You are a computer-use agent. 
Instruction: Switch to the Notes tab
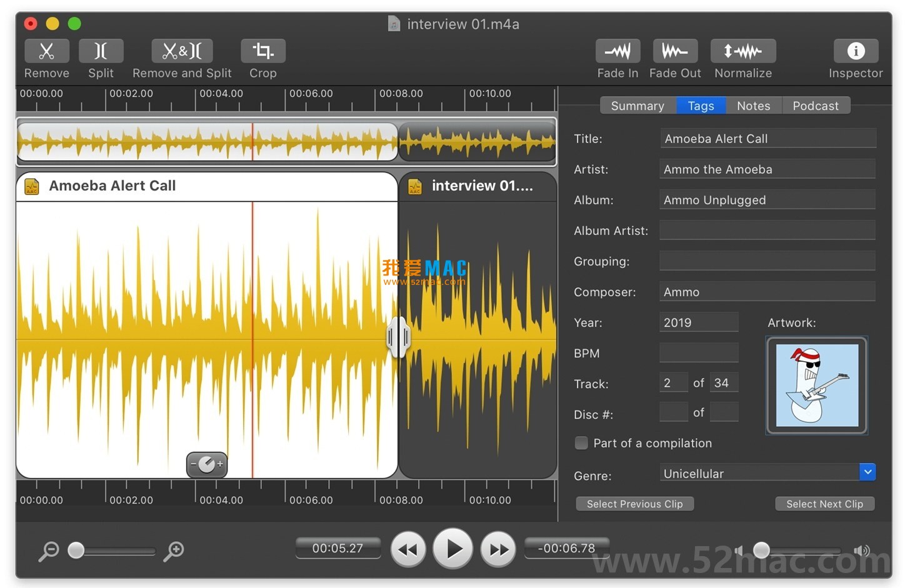click(753, 106)
